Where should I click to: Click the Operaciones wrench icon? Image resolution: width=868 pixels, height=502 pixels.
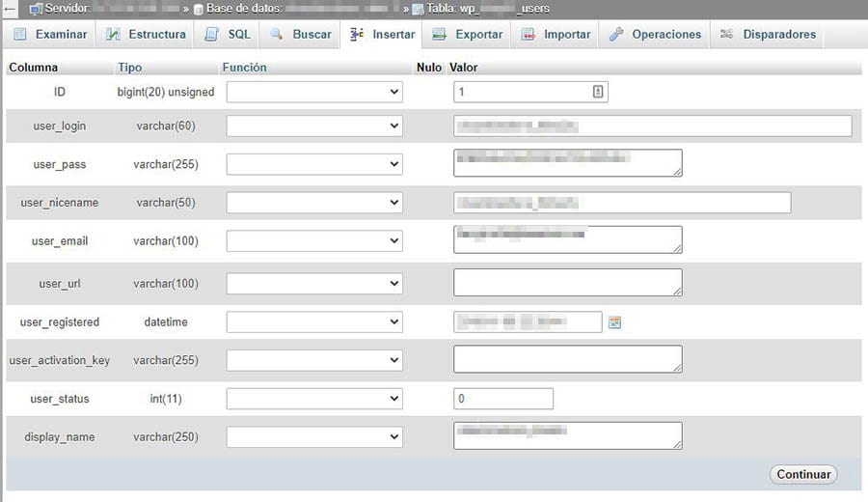click(x=616, y=35)
